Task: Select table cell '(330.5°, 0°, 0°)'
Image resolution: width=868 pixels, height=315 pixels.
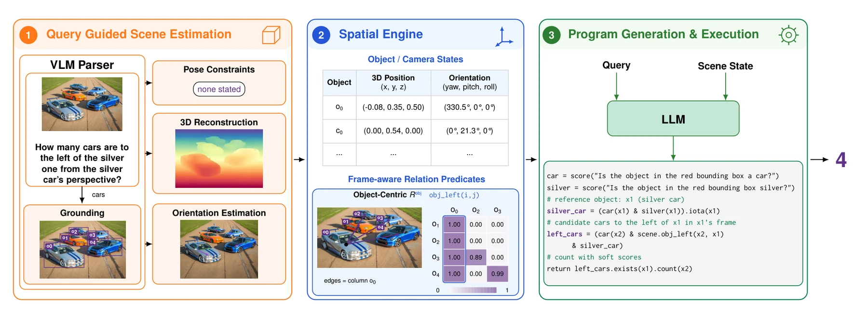Action: click(x=470, y=107)
